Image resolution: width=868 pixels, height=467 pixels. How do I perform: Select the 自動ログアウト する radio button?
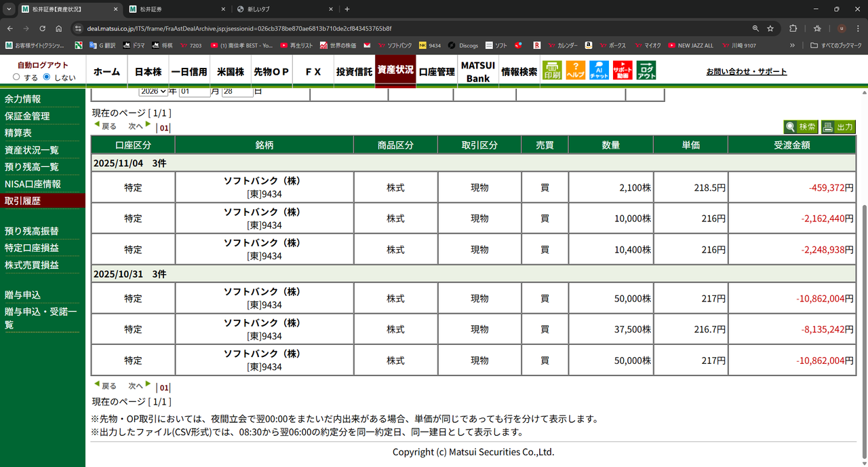(16, 77)
